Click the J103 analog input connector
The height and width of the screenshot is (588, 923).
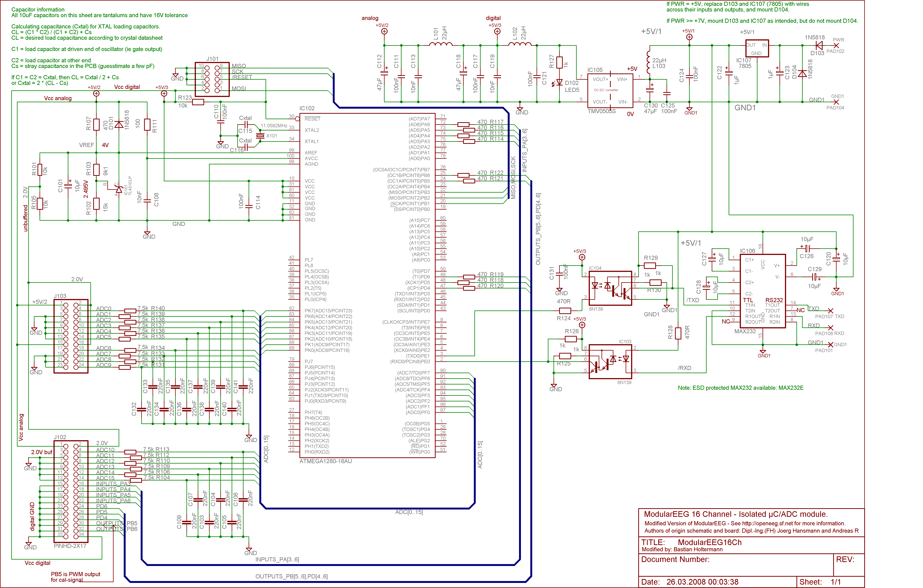71,336
